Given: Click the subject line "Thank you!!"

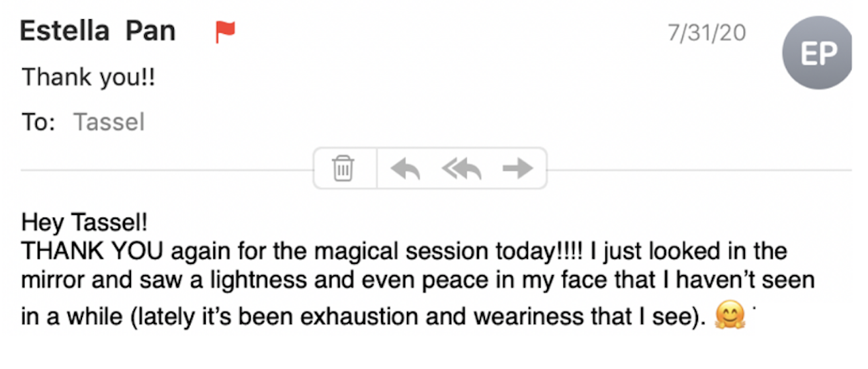Looking at the screenshot, I should [89, 77].
